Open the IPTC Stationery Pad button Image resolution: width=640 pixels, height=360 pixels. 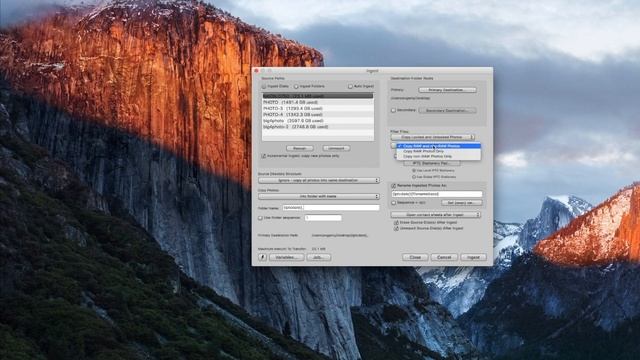(x=431, y=163)
